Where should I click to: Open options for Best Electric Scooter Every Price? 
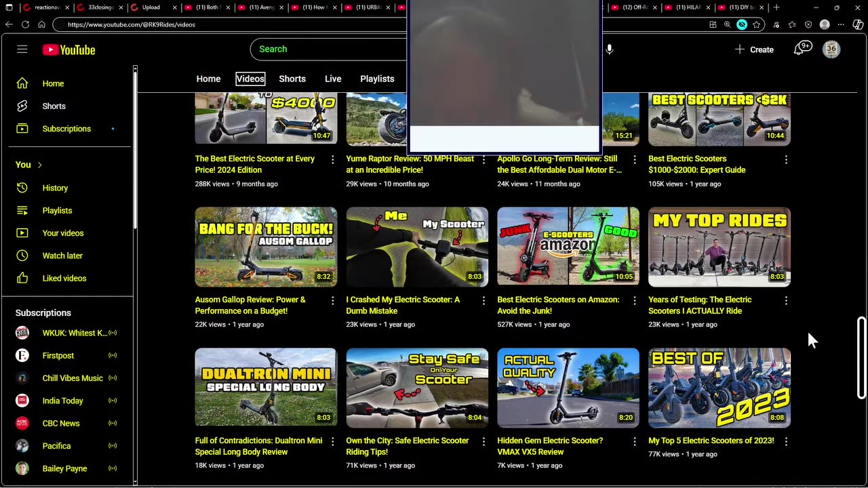332,159
